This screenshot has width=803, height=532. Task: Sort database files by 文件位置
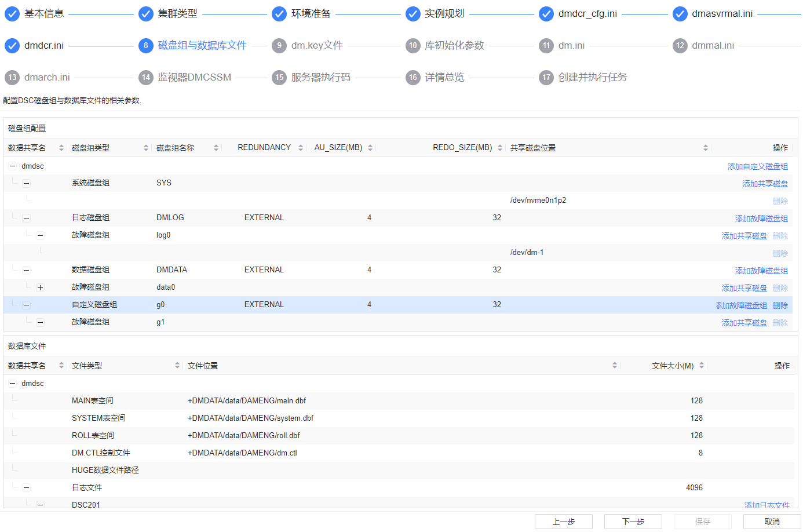[615, 366]
